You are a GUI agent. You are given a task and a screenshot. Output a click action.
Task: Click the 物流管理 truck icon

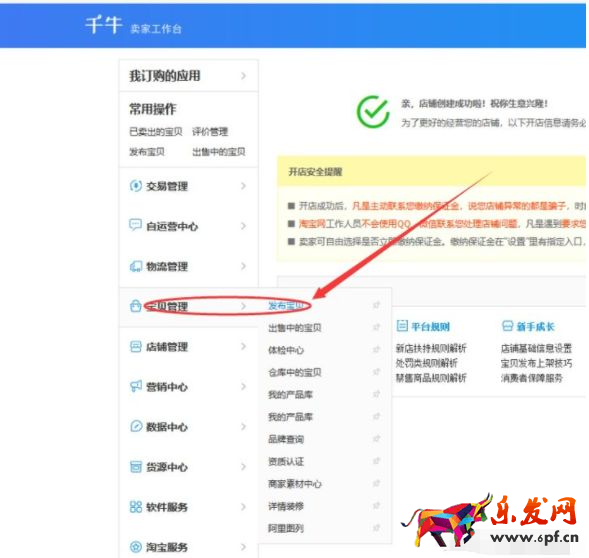pyautogui.click(x=136, y=266)
